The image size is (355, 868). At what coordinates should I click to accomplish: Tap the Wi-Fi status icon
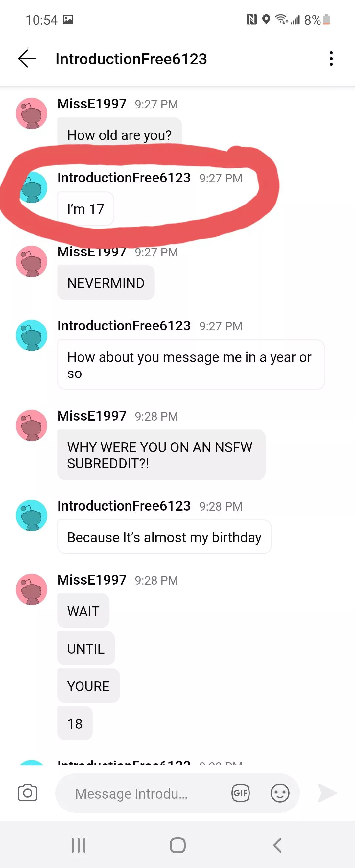(282, 20)
